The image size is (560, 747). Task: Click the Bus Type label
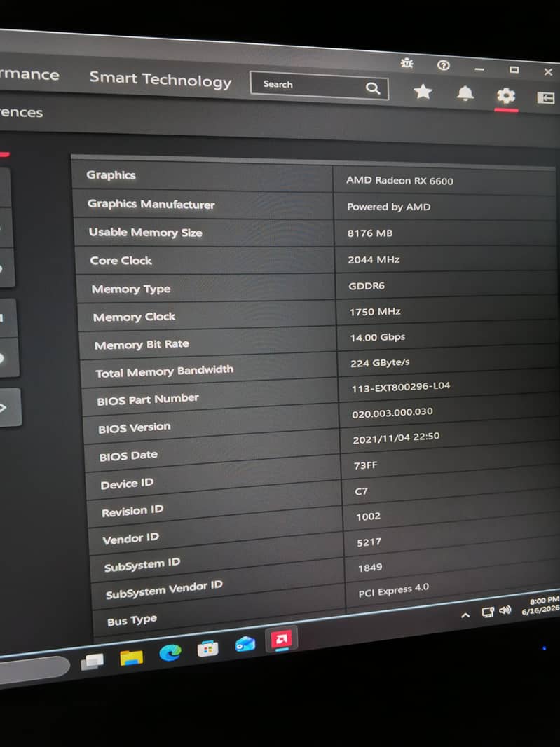(x=132, y=620)
